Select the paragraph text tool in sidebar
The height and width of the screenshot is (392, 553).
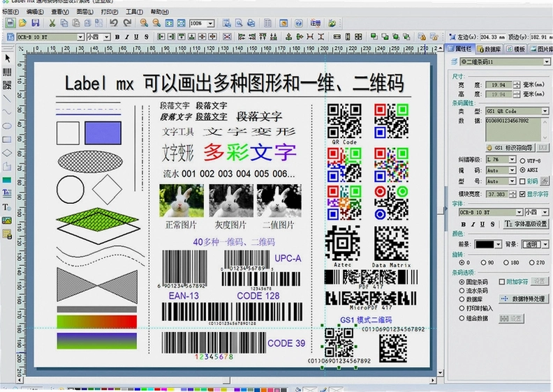(x=7, y=193)
